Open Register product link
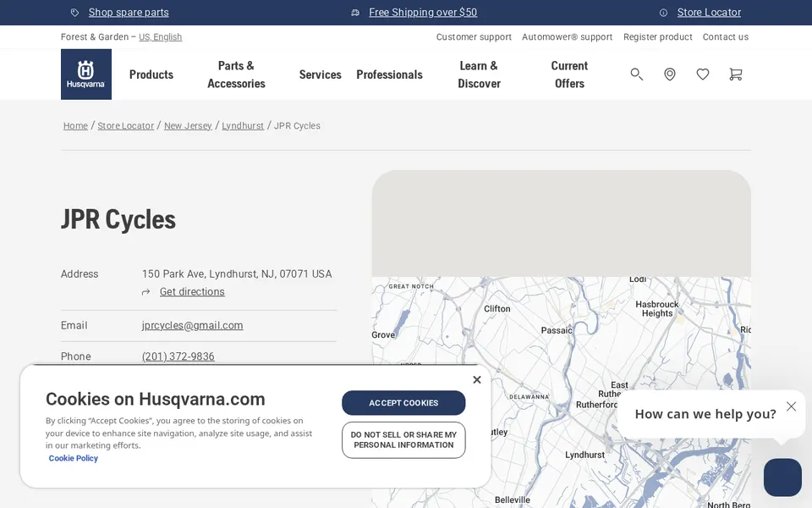 [658, 36]
